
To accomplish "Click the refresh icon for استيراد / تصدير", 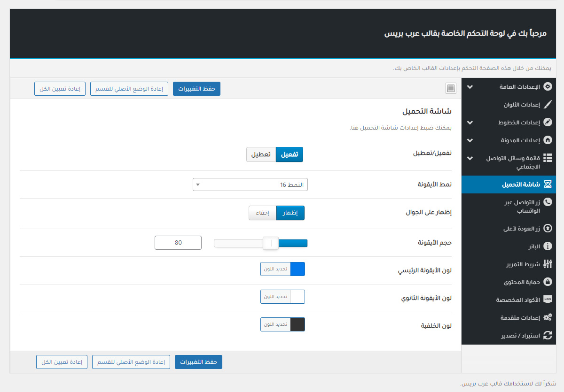I will pyautogui.click(x=548, y=335).
